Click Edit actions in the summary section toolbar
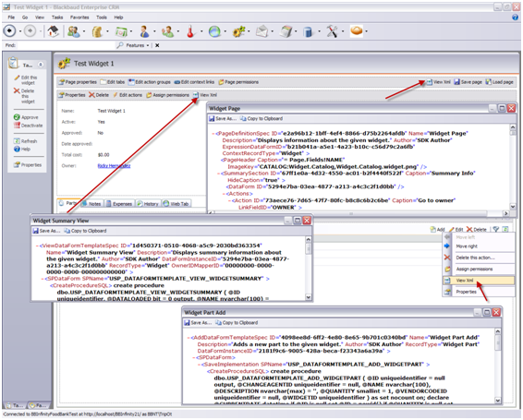The image size is (523, 420). (x=128, y=95)
